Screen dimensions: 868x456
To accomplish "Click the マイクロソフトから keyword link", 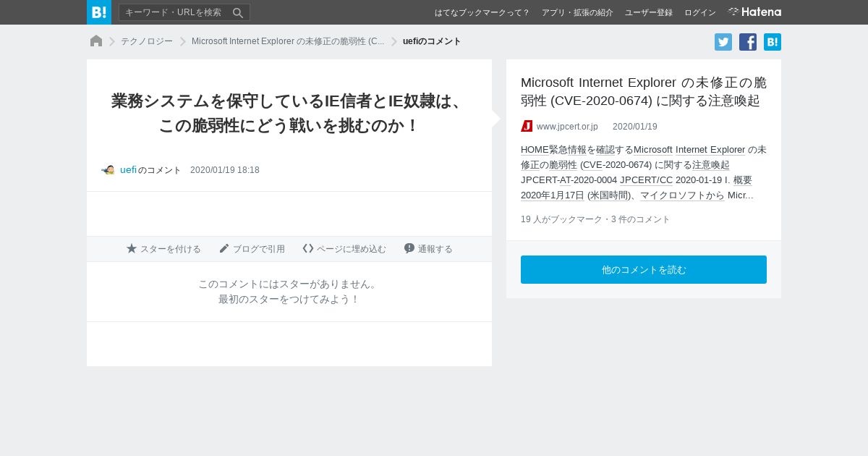I will tap(682, 195).
